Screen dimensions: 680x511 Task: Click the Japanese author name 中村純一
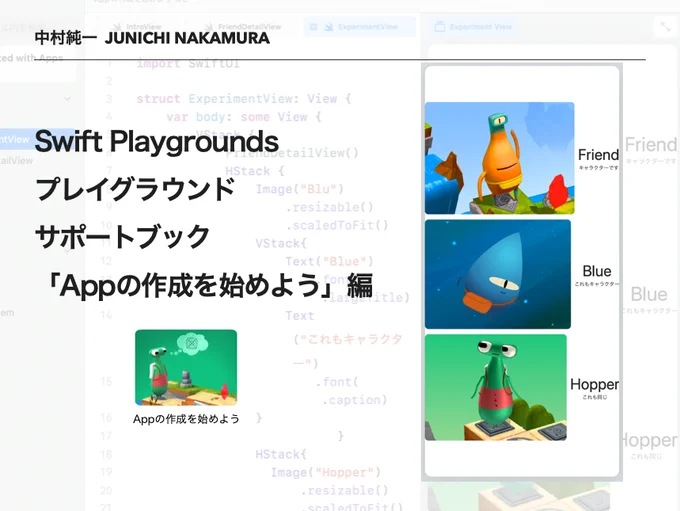coord(66,38)
